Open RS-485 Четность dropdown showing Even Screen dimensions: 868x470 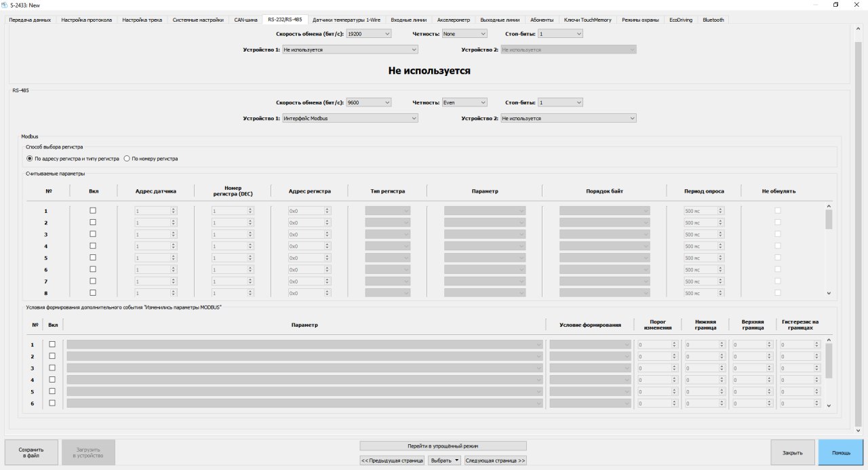[x=465, y=102]
